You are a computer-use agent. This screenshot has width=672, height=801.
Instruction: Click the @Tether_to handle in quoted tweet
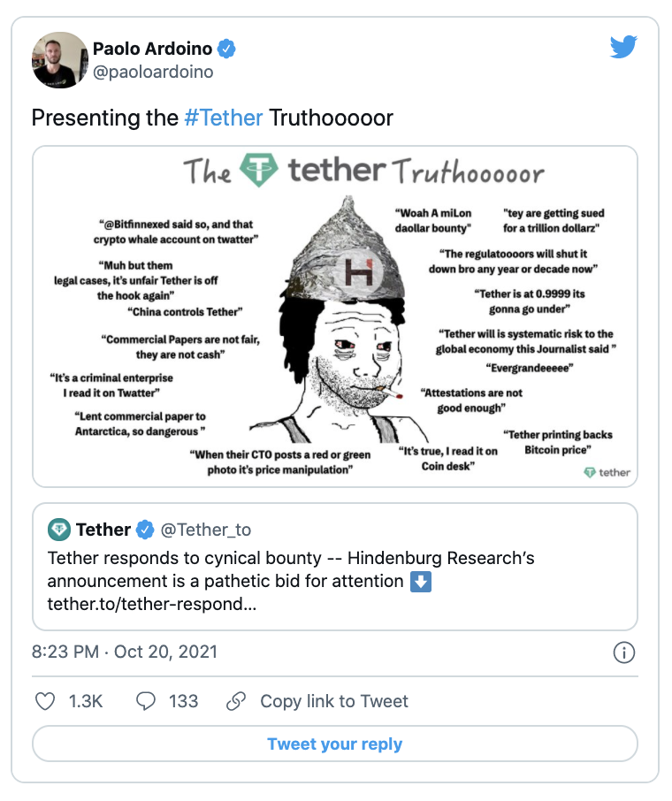(205, 530)
